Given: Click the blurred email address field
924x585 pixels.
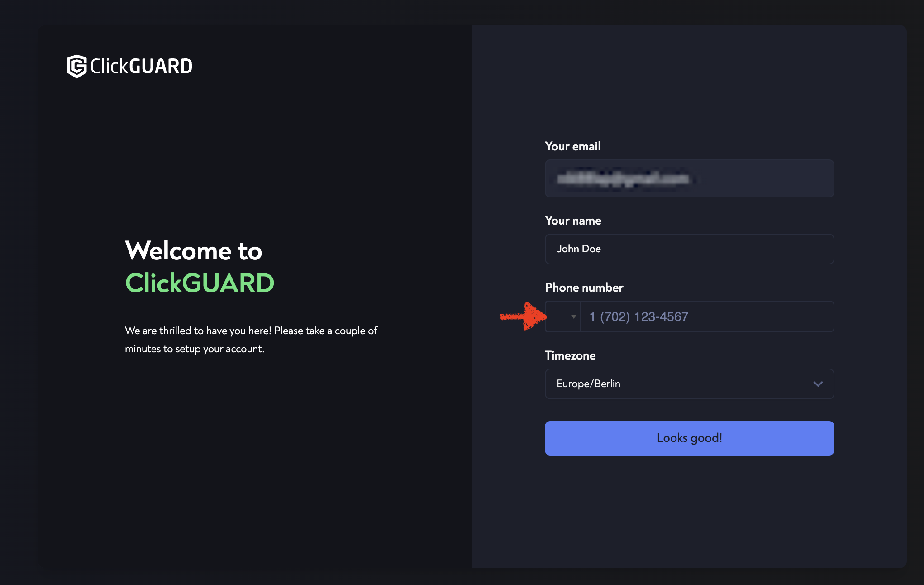Looking at the screenshot, I should 689,178.
